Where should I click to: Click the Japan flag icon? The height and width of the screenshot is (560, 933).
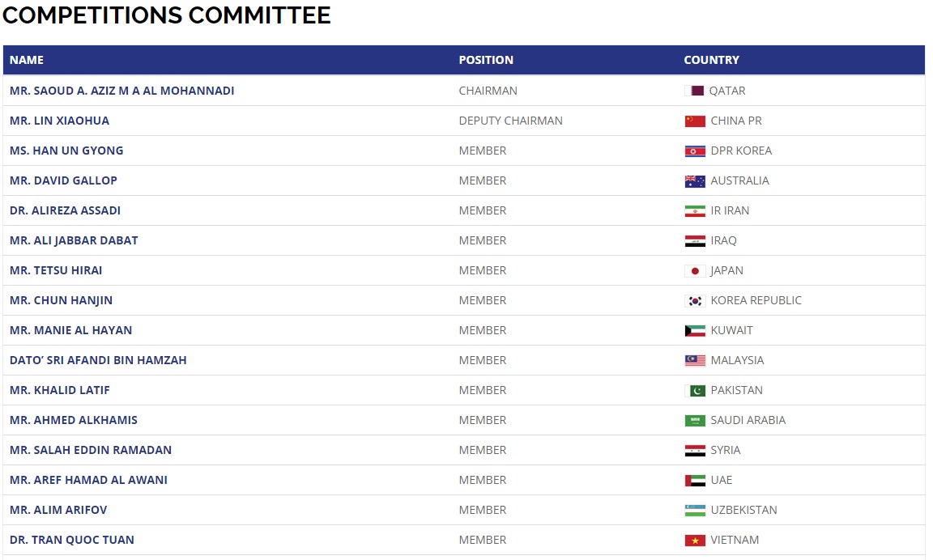(x=695, y=271)
